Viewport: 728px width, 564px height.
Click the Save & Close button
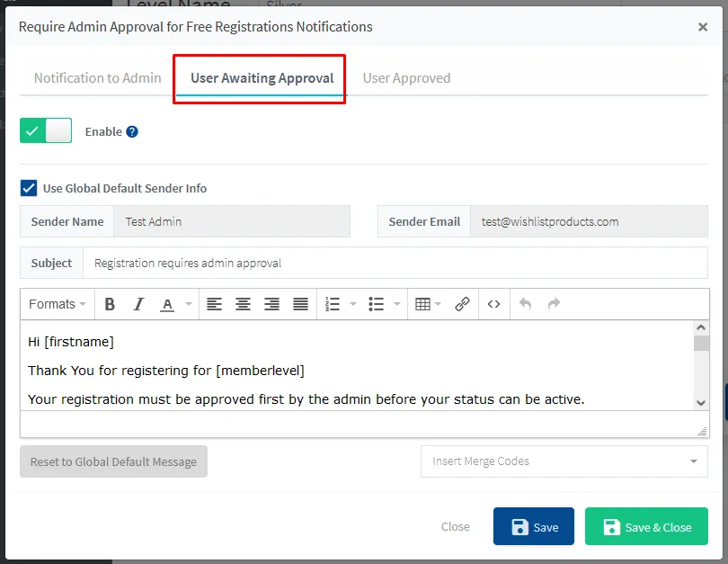(646, 527)
